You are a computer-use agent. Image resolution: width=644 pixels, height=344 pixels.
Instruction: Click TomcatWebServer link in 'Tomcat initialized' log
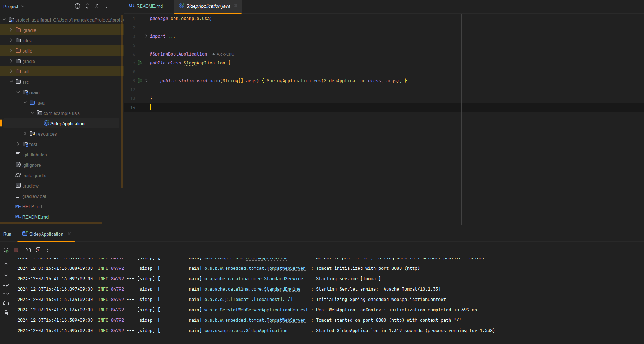(286, 268)
